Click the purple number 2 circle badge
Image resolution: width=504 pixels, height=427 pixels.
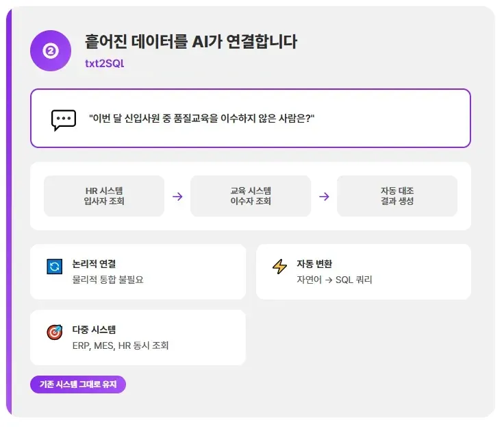51,51
